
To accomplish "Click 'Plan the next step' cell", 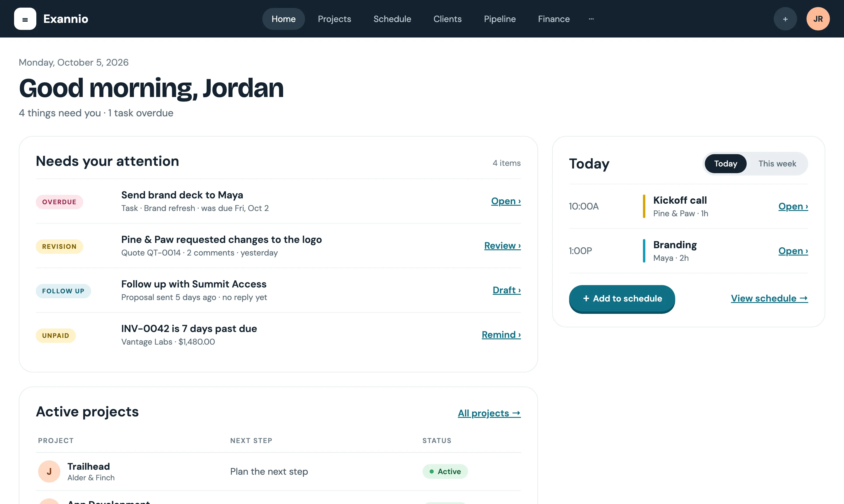I will coord(269,471).
